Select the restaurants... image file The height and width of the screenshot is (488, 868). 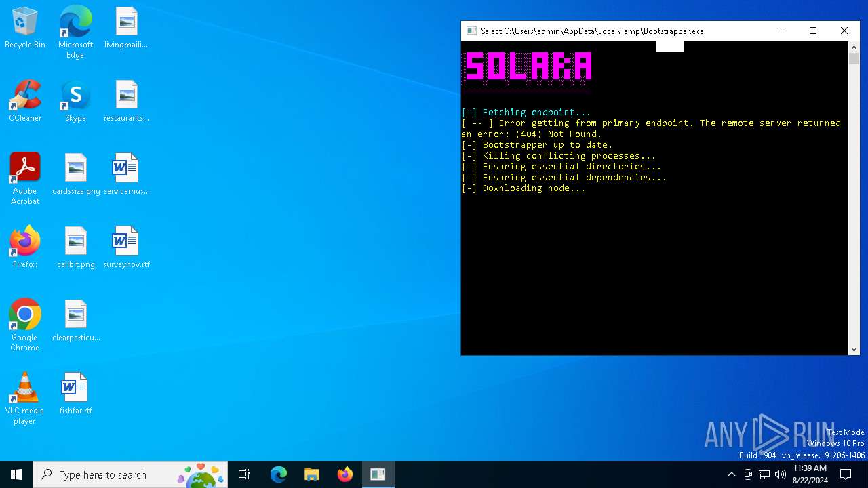tap(126, 102)
